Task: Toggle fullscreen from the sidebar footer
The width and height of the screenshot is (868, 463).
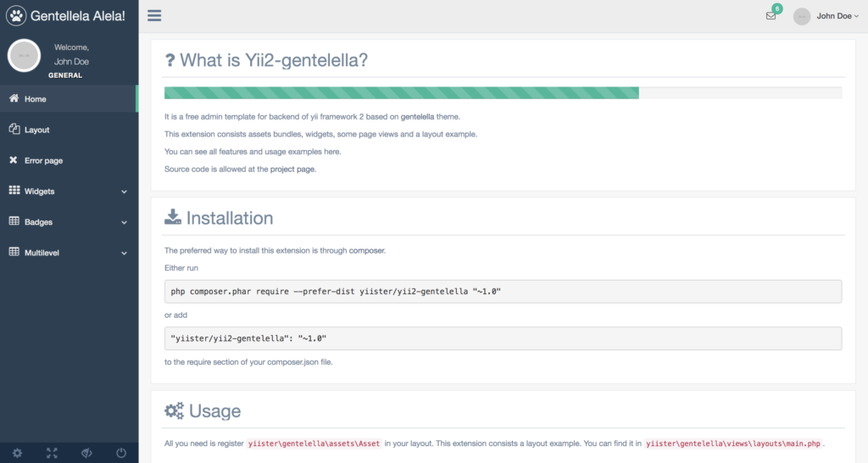Action: 52,453
